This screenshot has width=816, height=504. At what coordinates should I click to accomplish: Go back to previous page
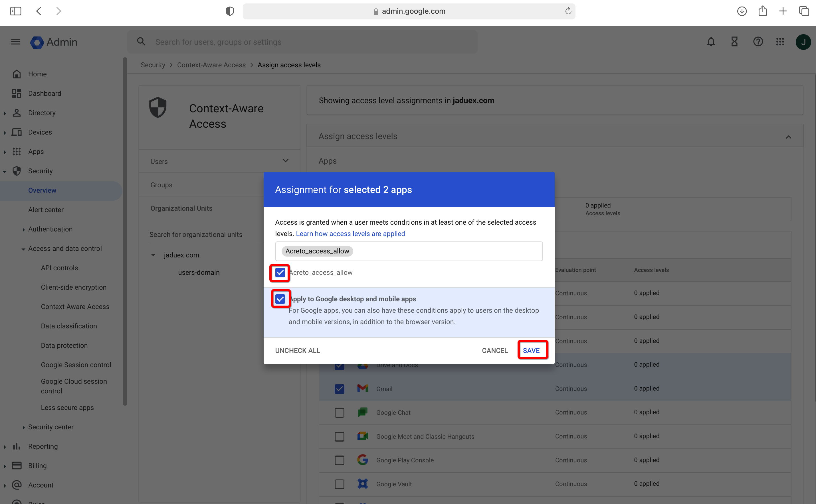(x=39, y=11)
